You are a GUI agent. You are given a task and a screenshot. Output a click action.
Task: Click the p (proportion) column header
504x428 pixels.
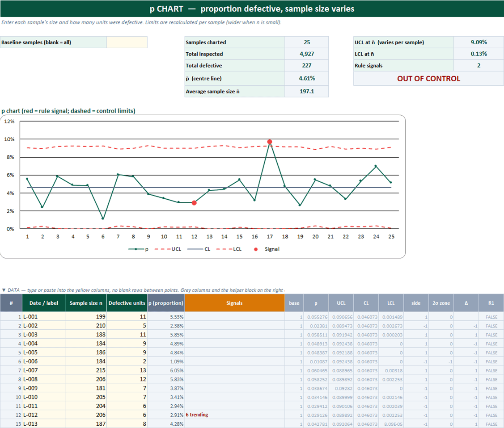coord(166,303)
